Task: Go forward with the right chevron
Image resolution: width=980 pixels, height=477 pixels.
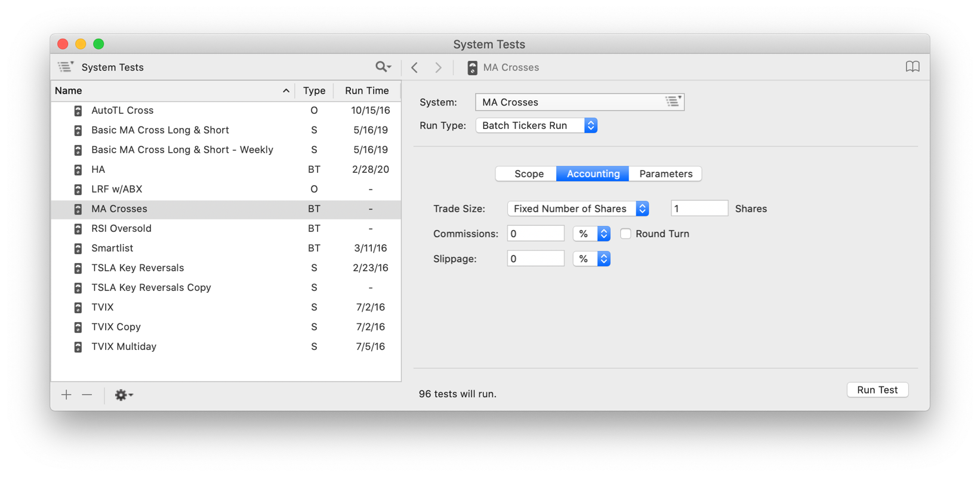Action: (439, 67)
